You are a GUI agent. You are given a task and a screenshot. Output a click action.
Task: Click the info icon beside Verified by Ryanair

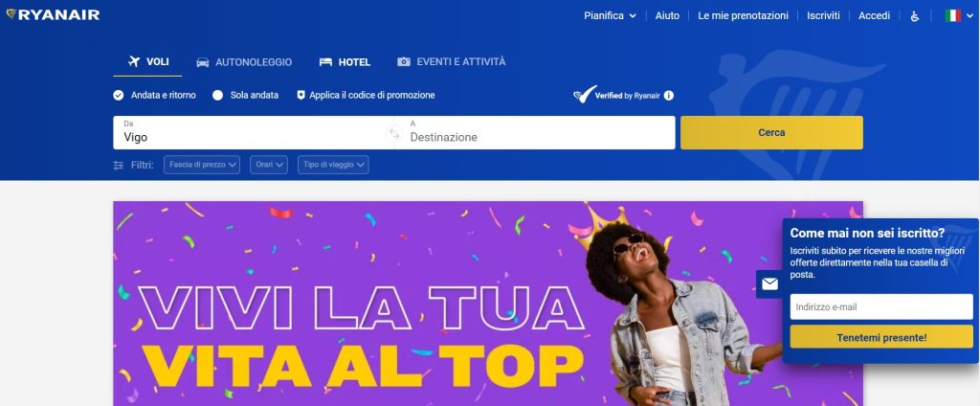point(669,96)
